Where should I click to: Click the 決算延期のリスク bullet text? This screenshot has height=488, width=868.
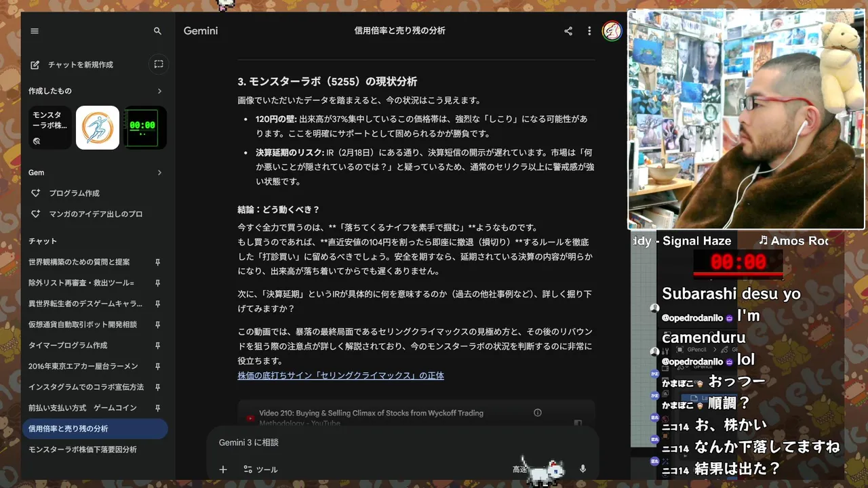tap(425, 167)
